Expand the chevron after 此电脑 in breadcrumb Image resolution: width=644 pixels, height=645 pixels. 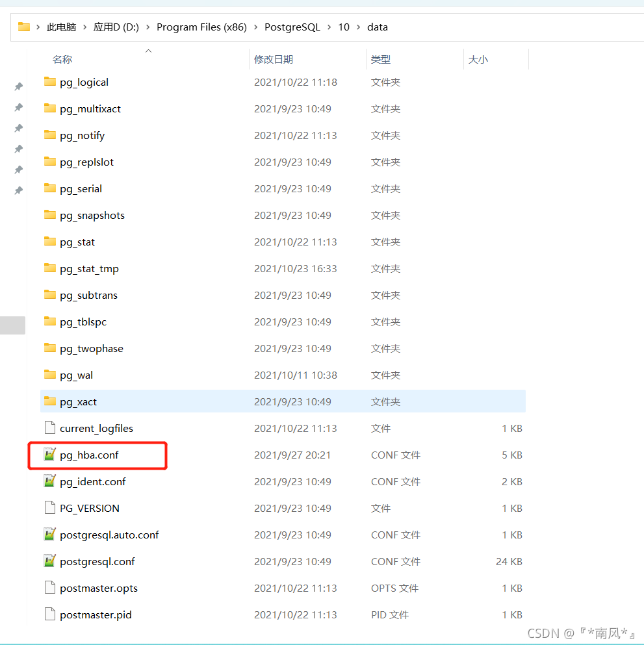[x=84, y=27]
